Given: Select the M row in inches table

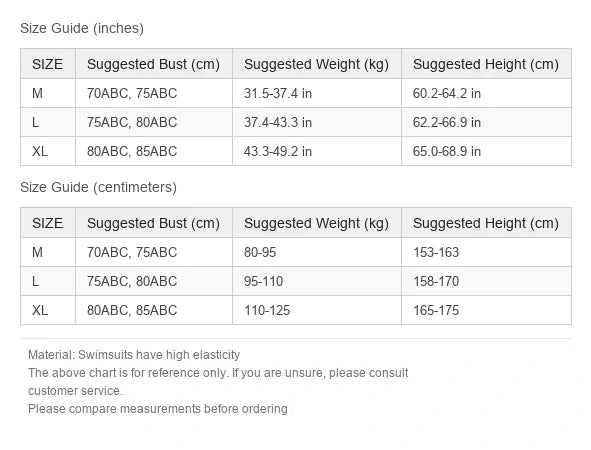Looking at the screenshot, I should pyautogui.click(x=296, y=93).
